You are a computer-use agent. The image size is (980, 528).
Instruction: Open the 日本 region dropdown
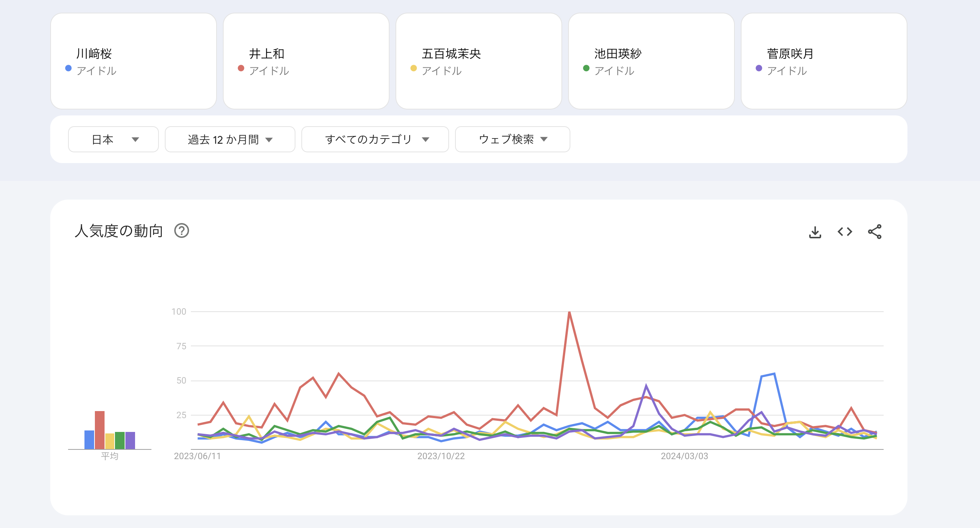pos(113,139)
